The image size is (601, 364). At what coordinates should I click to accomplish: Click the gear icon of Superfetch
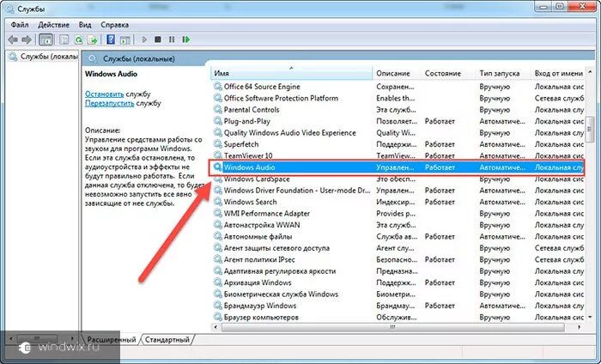click(218, 144)
